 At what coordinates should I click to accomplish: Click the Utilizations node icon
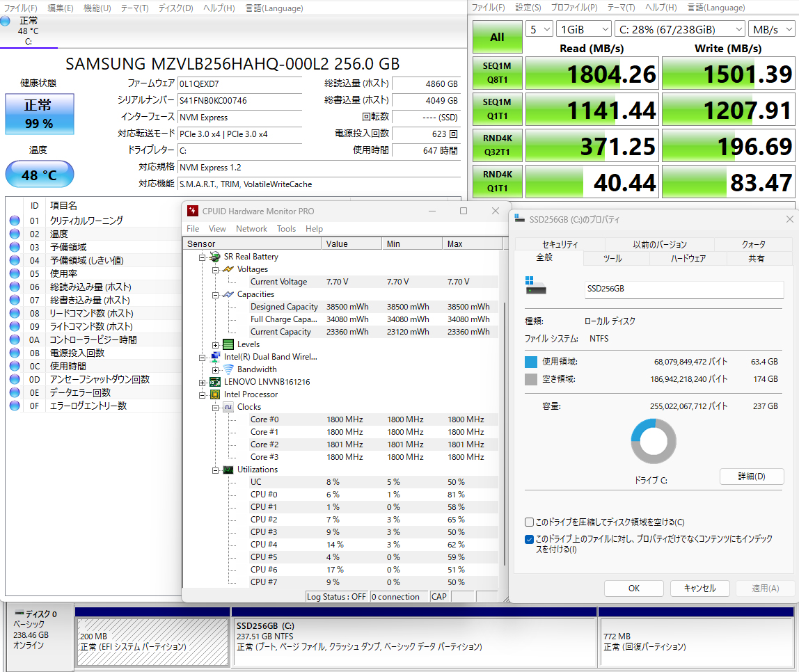coord(228,470)
